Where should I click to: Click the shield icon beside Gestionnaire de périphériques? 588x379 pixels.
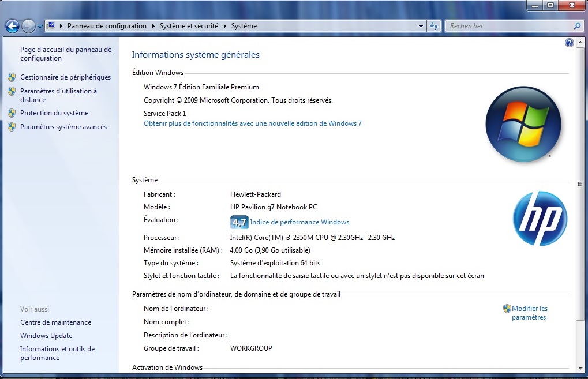(x=12, y=77)
